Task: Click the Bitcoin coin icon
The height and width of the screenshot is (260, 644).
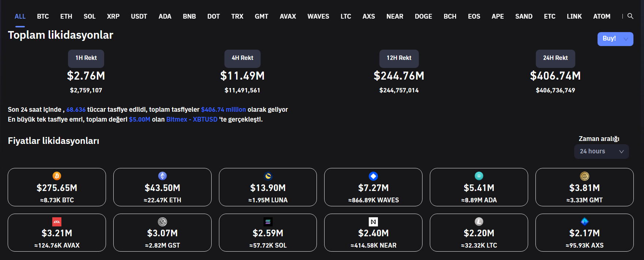Action: tap(57, 176)
